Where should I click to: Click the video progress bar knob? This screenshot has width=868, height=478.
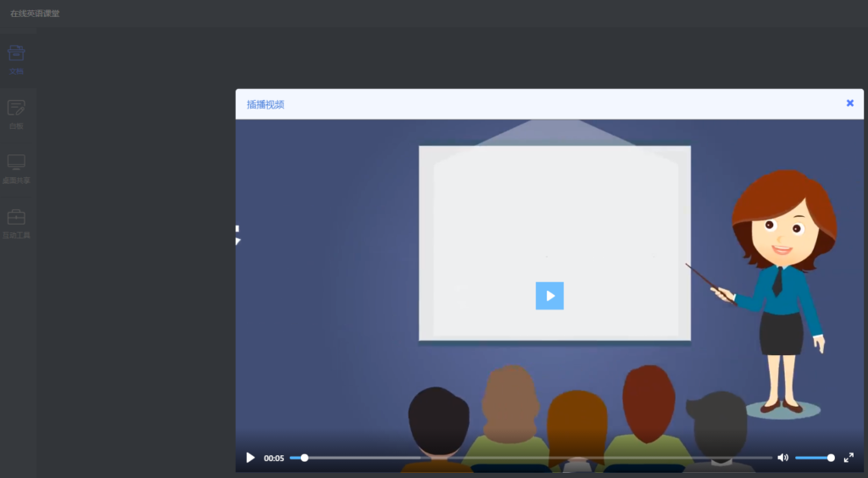click(304, 458)
